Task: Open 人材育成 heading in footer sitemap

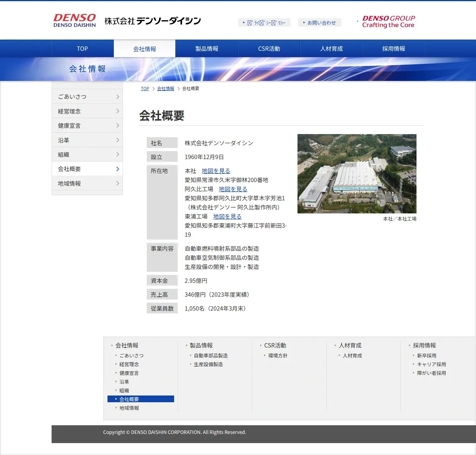Action: point(350,346)
